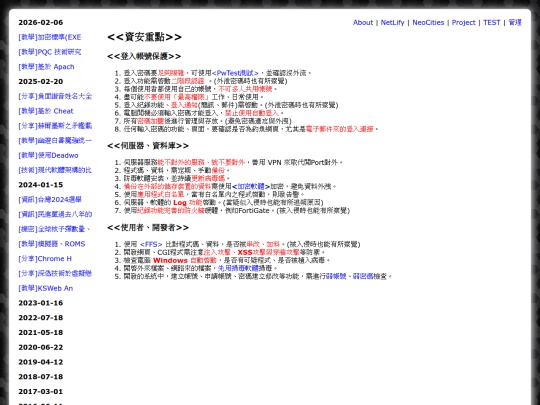Open the [機密] article about nuclear count
Screen dimensions: 540x405
point(54,229)
